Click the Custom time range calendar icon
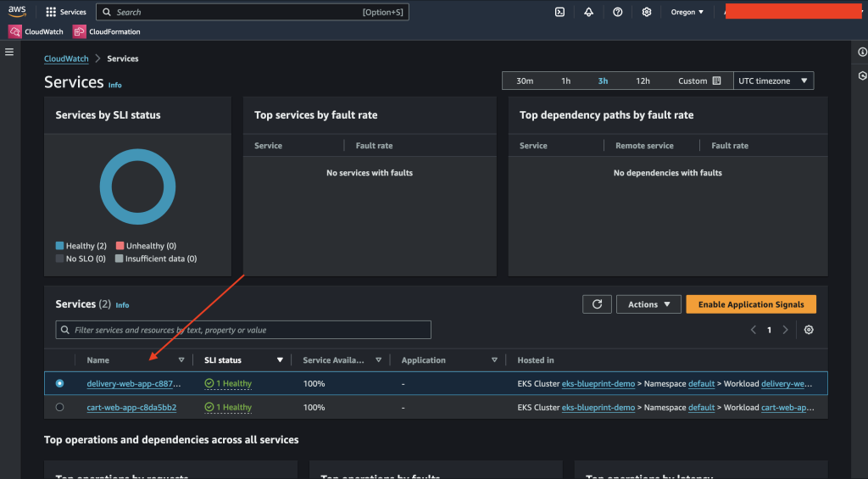This screenshot has height=479, width=868. [717, 81]
